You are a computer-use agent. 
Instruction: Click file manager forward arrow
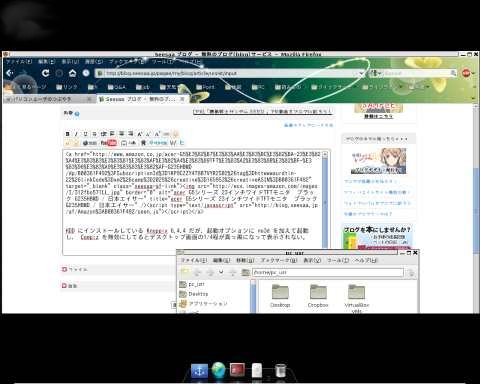tap(210, 272)
